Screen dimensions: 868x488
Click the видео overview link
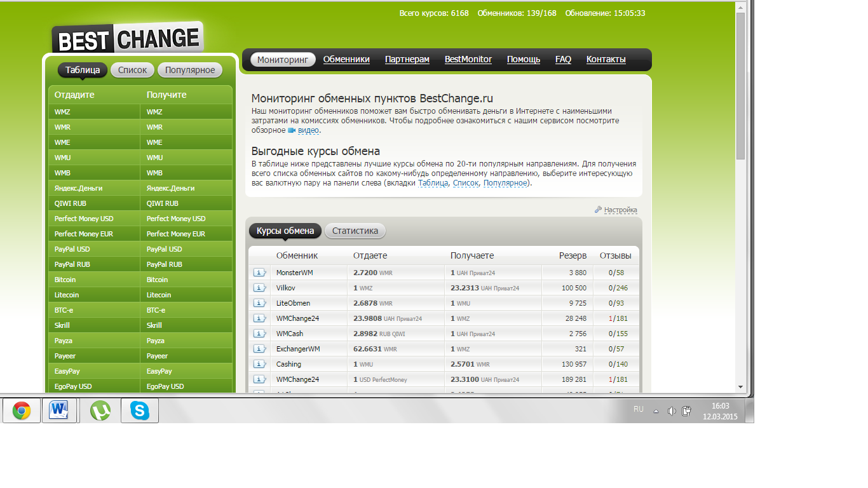tap(308, 130)
